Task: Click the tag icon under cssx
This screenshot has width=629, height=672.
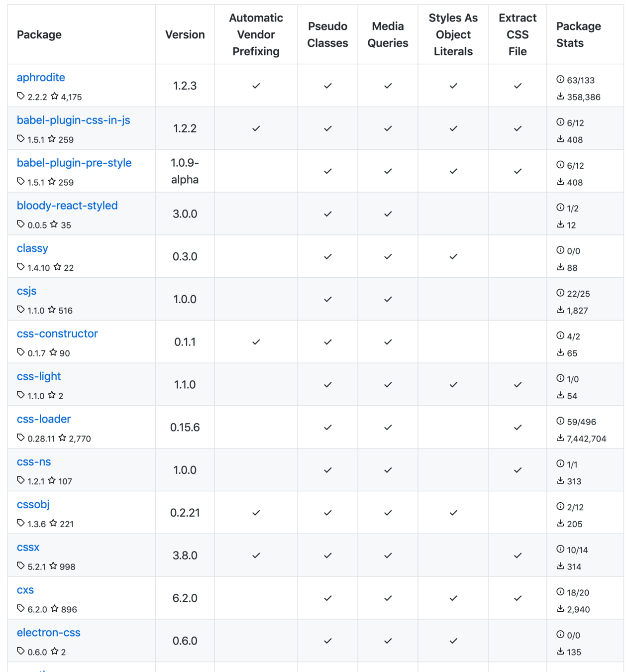Action: [x=21, y=565]
